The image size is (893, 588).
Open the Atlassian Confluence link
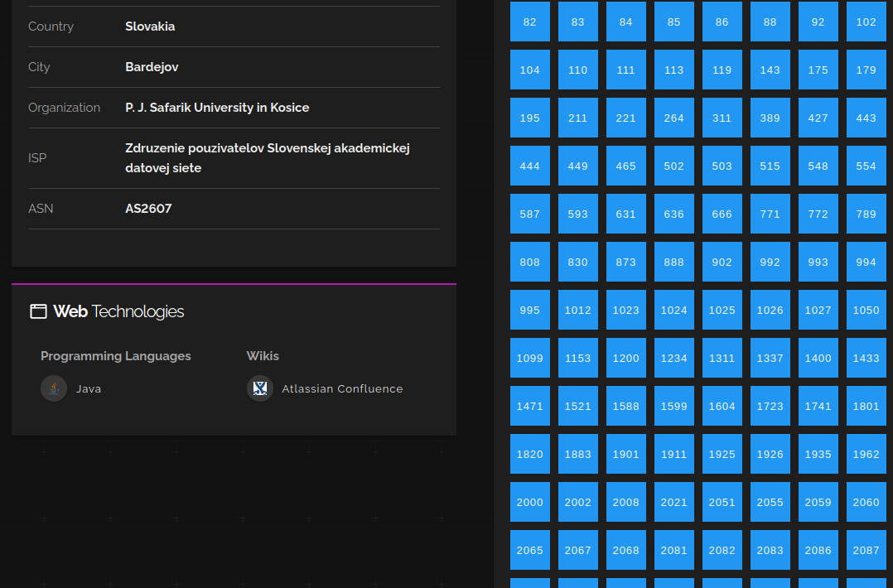pos(342,389)
